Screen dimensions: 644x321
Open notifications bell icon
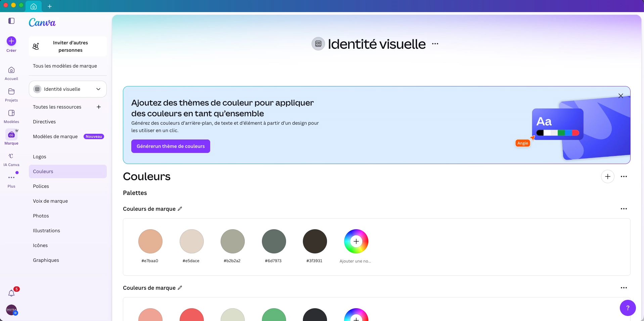pyautogui.click(x=11, y=293)
